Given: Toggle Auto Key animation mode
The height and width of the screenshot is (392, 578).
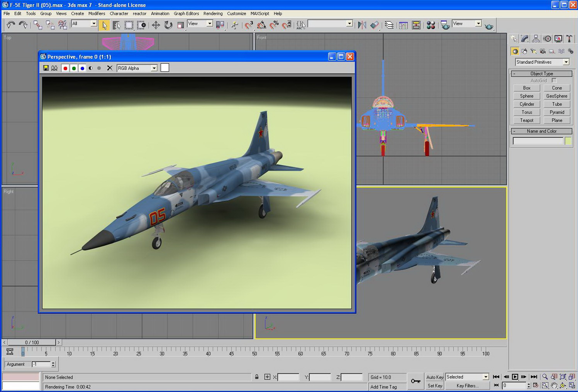Looking at the screenshot, I should pos(435,377).
